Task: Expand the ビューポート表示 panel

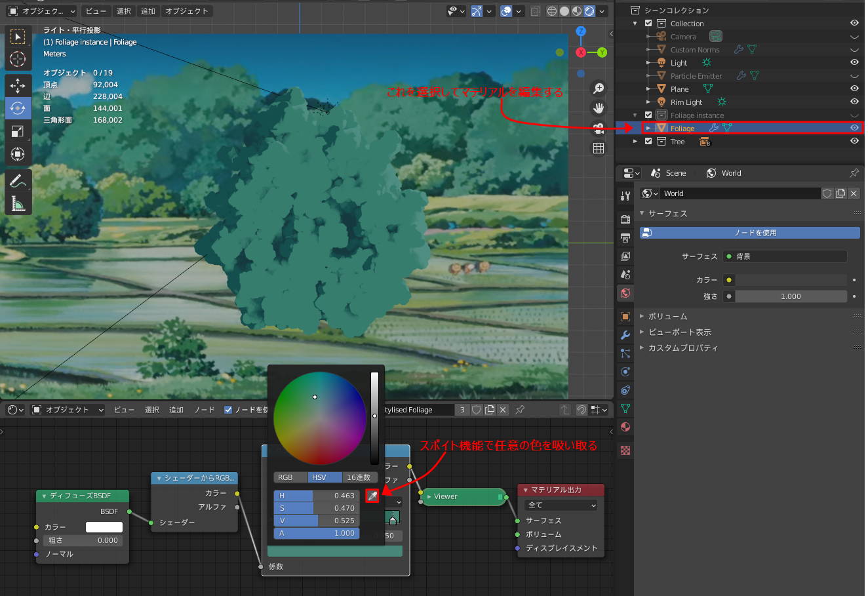Action: click(680, 332)
